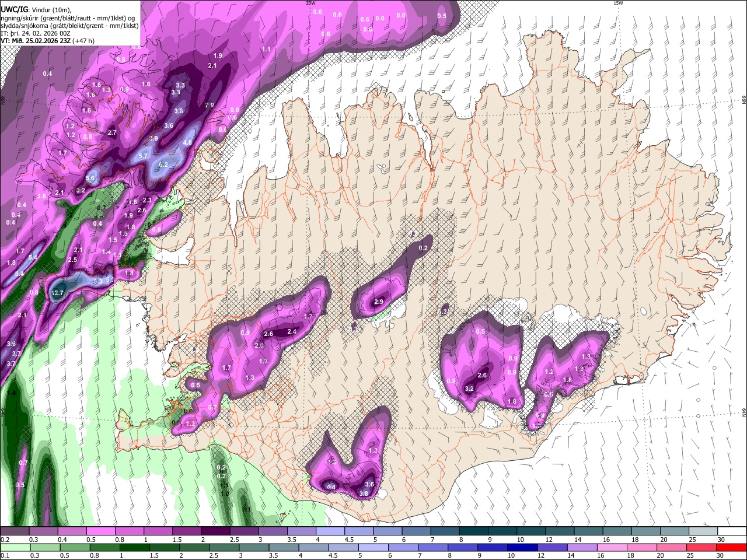Pick the lavender snow swatch 3.5 to 4
Screen dimensions: 747x560
302,531
